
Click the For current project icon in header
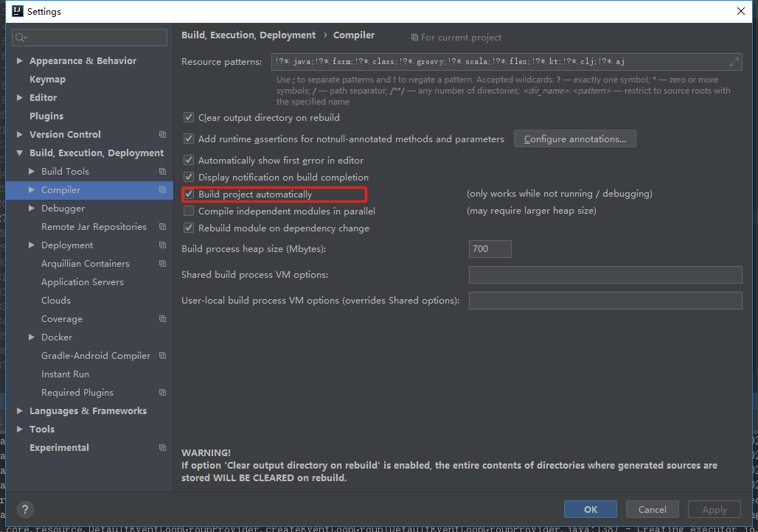click(415, 37)
